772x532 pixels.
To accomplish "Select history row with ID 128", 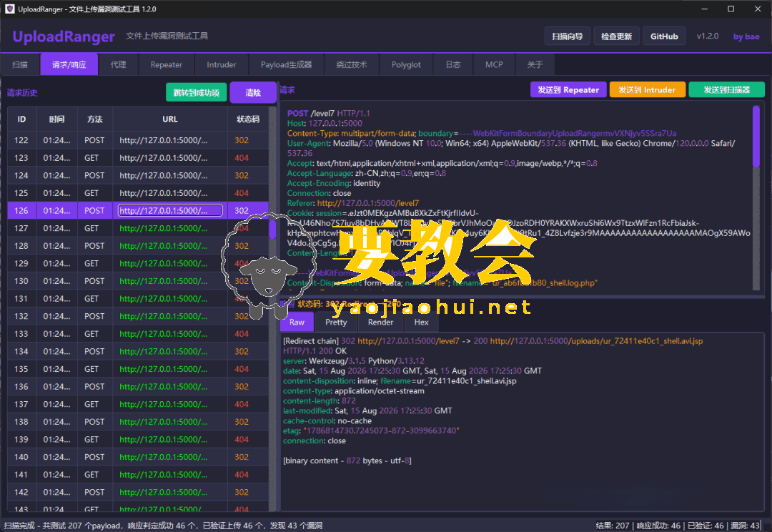I will (x=138, y=246).
